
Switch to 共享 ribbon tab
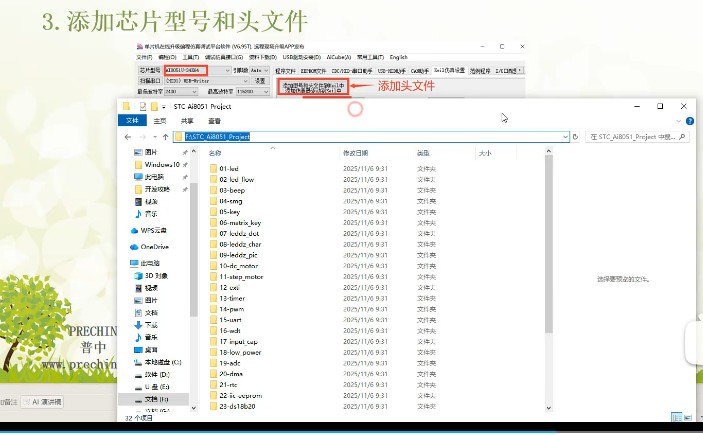point(187,121)
